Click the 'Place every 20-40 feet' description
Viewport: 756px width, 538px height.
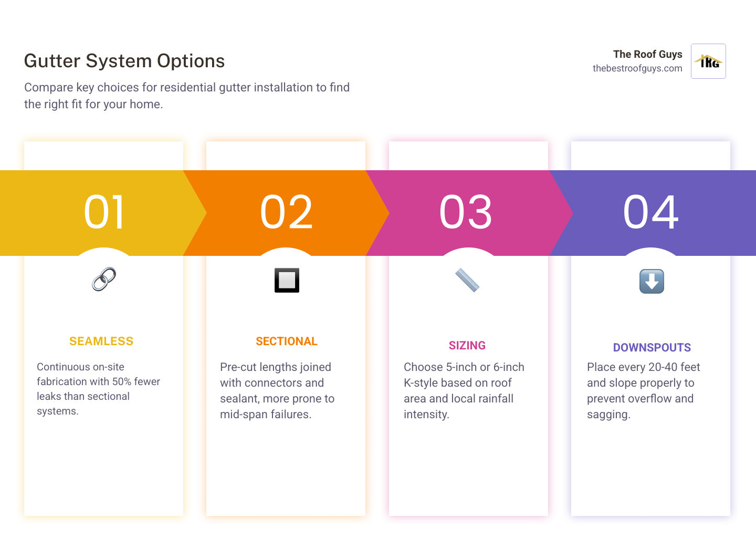pyautogui.click(x=644, y=391)
